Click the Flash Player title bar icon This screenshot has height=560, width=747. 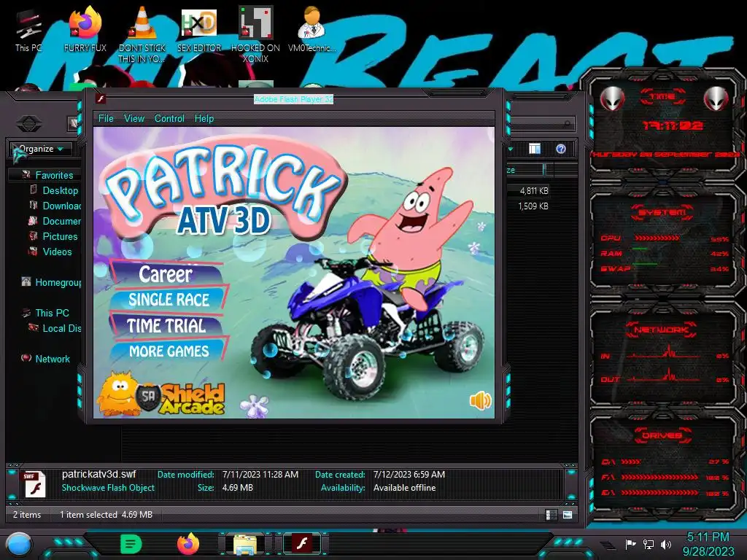101,99
